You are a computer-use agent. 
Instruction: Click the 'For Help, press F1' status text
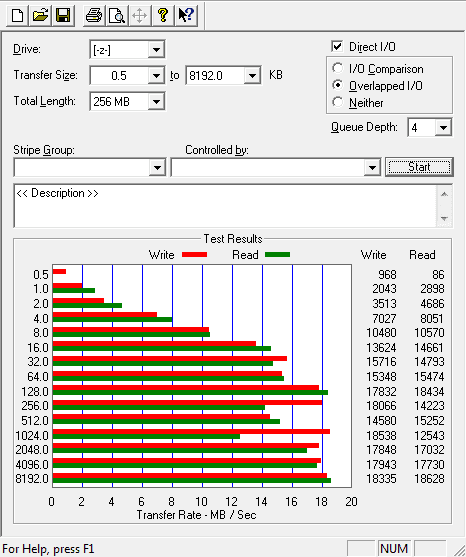[48, 549]
